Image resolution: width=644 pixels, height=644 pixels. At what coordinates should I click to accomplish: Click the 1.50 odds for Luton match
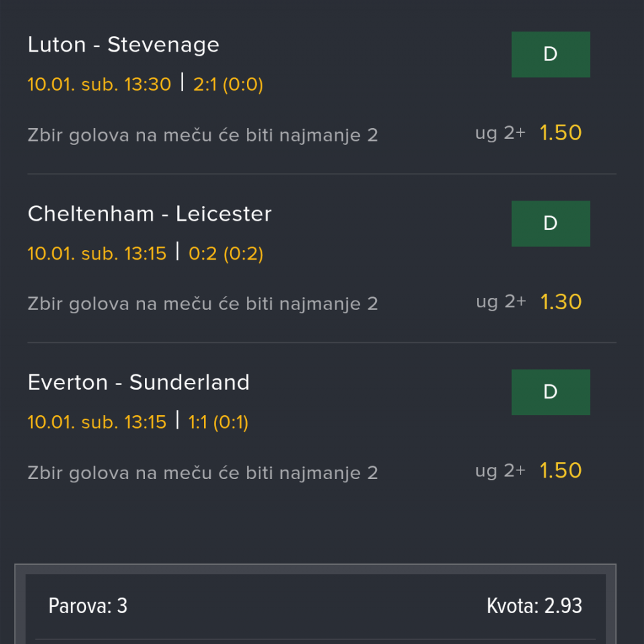(x=561, y=133)
